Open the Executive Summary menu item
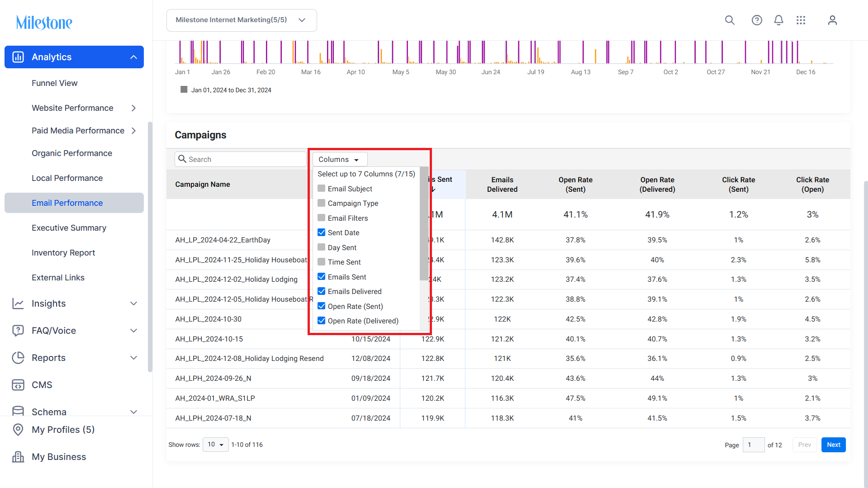Screen dimensions: 868x488 [69, 228]
